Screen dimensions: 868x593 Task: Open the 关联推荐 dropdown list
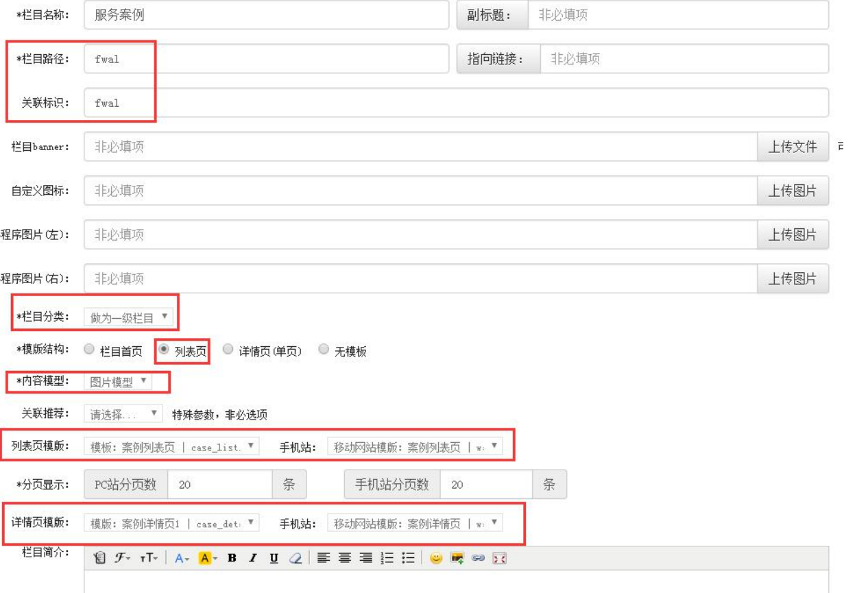tap(123, 414)
